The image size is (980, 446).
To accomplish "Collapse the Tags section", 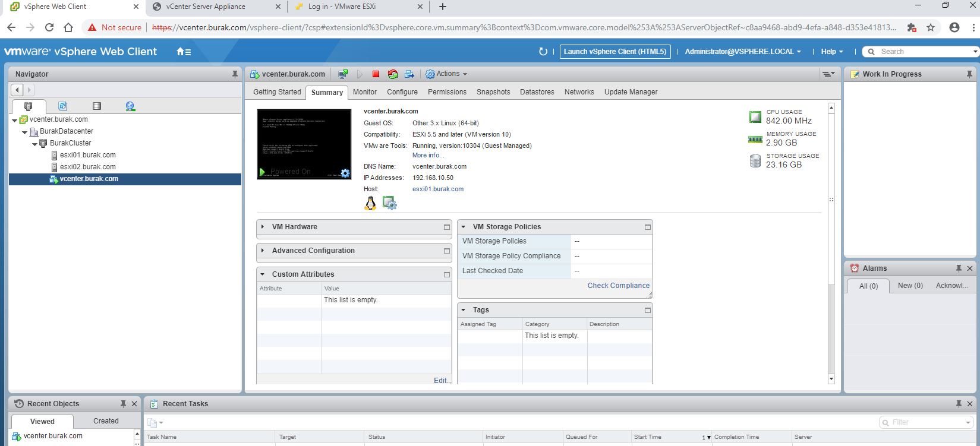I will point(464,310).
